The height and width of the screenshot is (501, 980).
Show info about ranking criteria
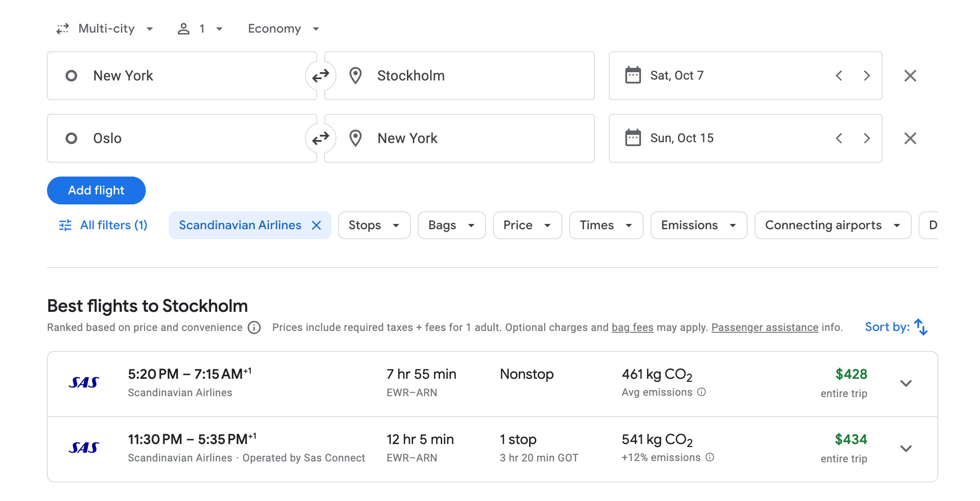(254, 327)
